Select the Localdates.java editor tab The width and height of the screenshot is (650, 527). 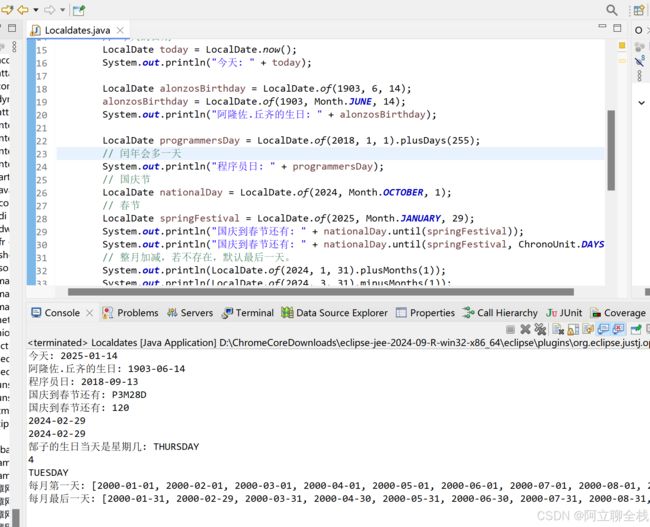click(x=77, y=30)
